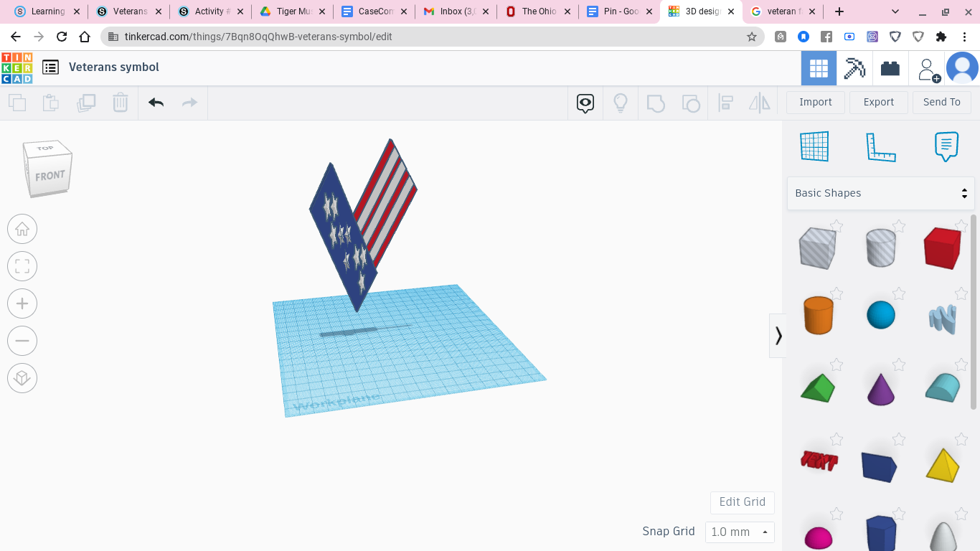Favorite the Cone shape star
Screen dimensions: 980x551
(x=899, y=365)
